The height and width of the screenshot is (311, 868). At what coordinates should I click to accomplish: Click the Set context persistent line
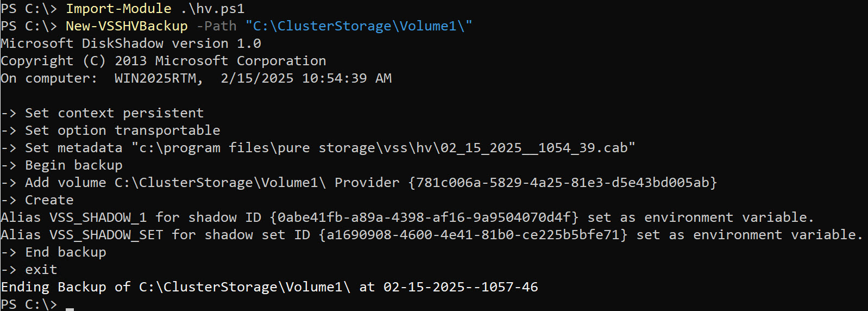click(114, 113)
